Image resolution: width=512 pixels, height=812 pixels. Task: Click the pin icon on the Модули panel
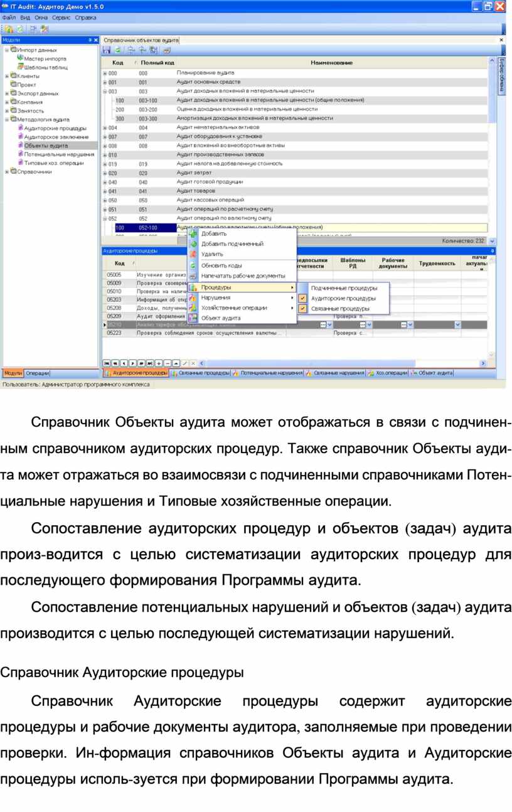[90, 40]
